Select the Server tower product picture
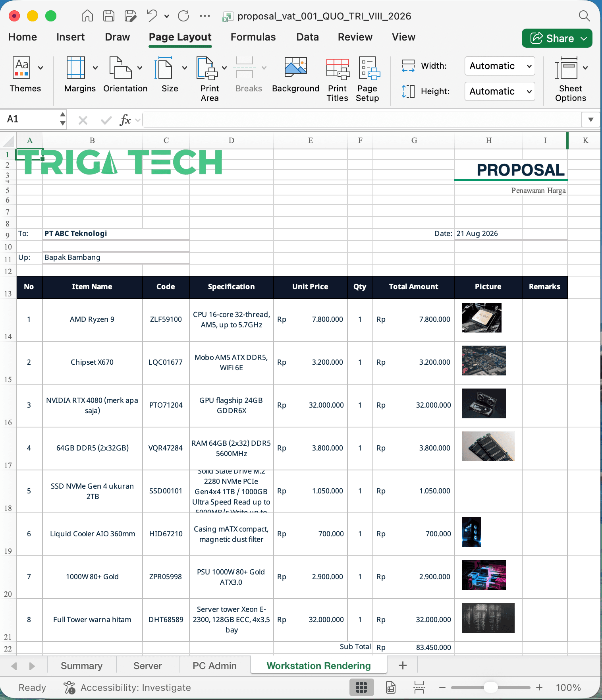The width and height of the screenshot is (602, 700). [488, 618]
